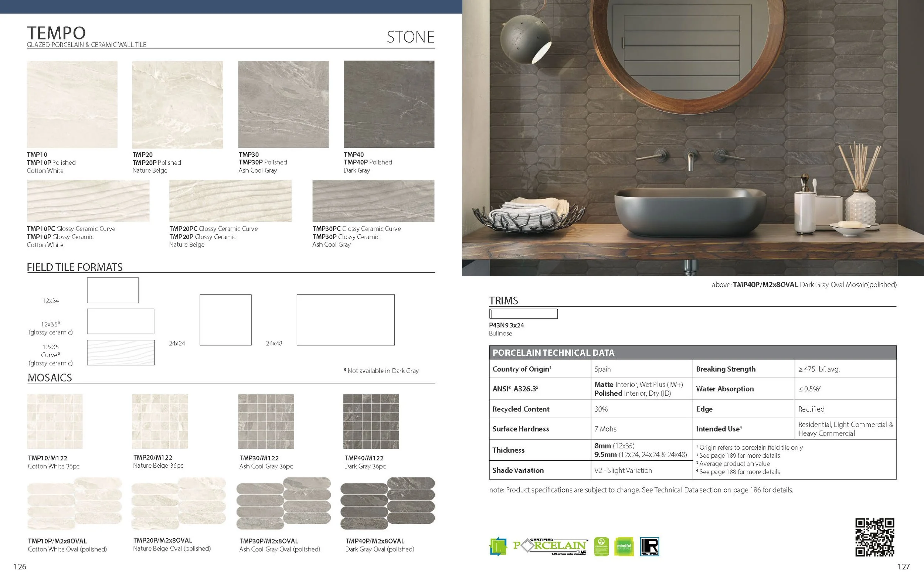924x583 pixels.
Task: Select the TMP40 Dark Gray swatch
Action: pos(389,104)
